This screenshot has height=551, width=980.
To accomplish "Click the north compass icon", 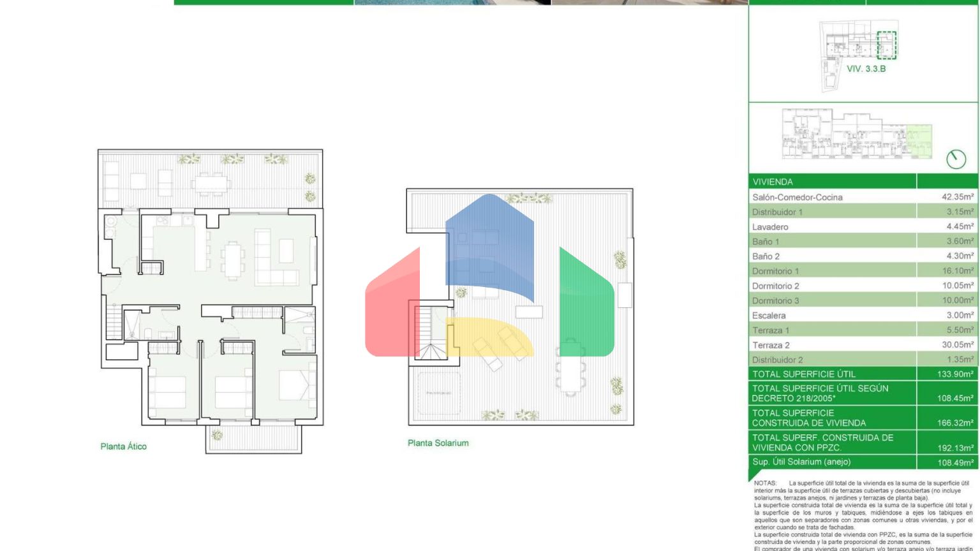I will (956, 159).
